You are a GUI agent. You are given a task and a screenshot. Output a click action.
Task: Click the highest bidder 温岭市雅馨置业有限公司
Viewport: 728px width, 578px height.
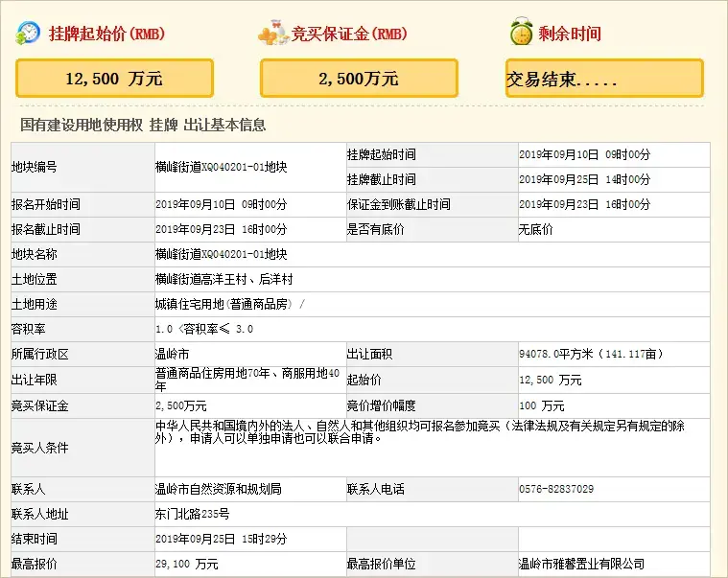click(x=581, y=564)
